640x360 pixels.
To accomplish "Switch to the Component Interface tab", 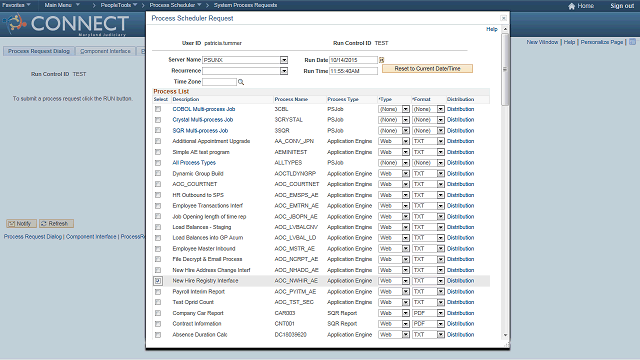I will 105,51.
